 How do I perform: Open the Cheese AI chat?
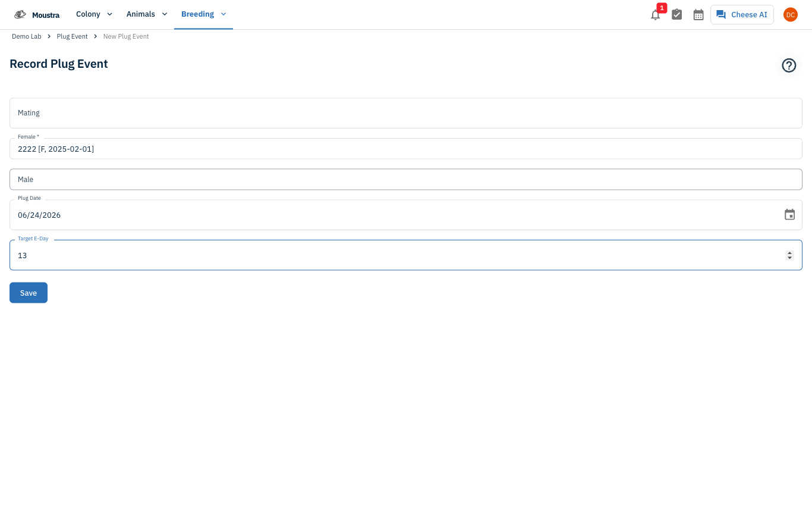coord(742,14)
